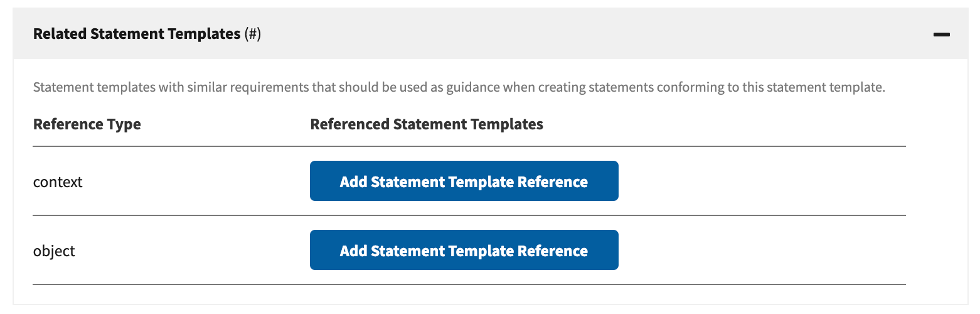Click the Reference Type column header
Image resolution: width=980 pixels, height=314 pixels.
(x=87, y=124)
